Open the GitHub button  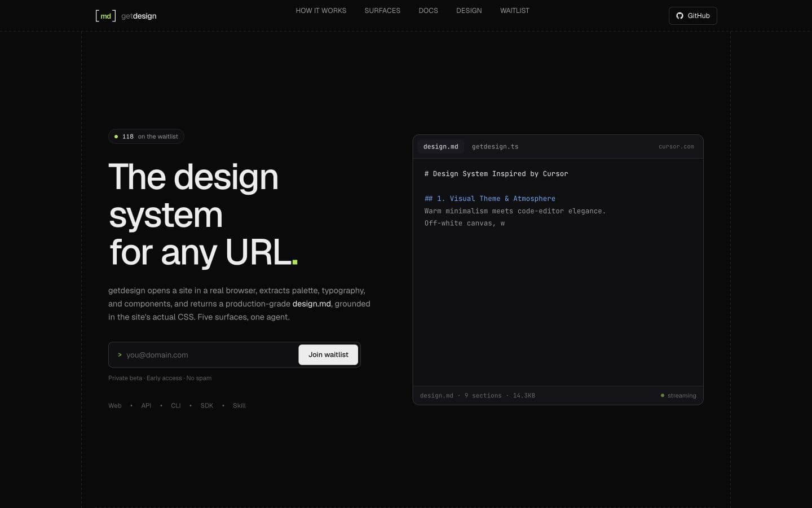click(692, 16)
